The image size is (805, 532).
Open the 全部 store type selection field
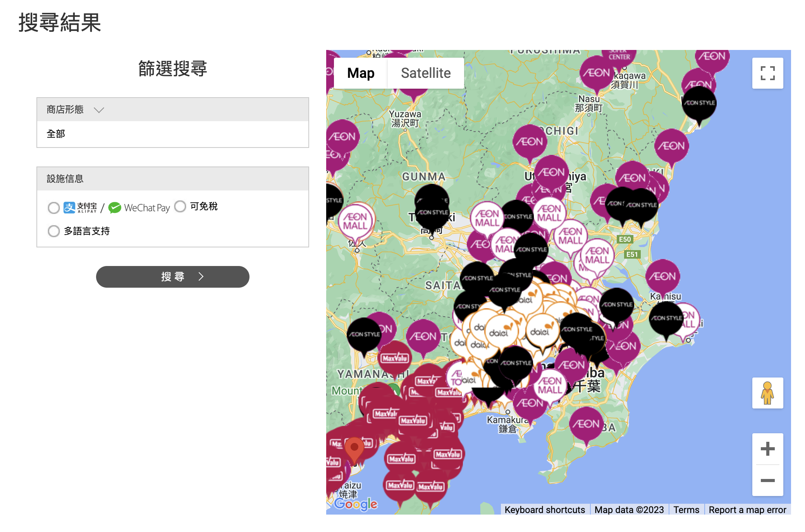coord(173,134)
